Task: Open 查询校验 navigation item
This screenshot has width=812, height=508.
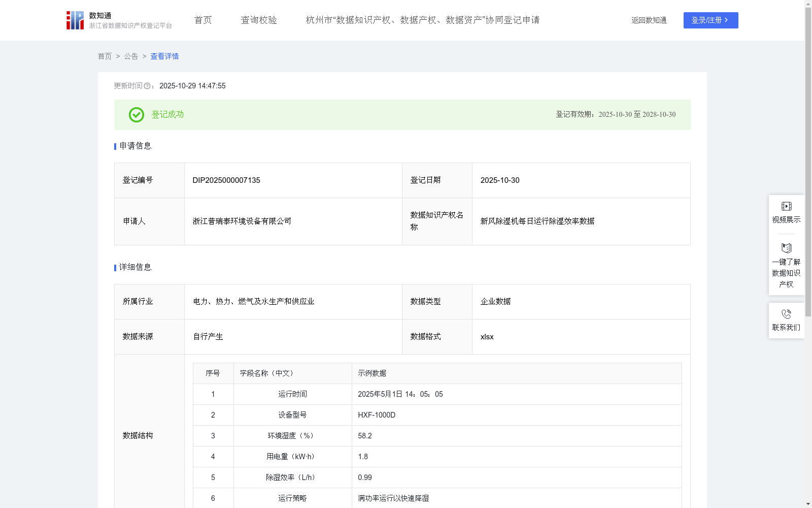Action: tap(259, 20)
